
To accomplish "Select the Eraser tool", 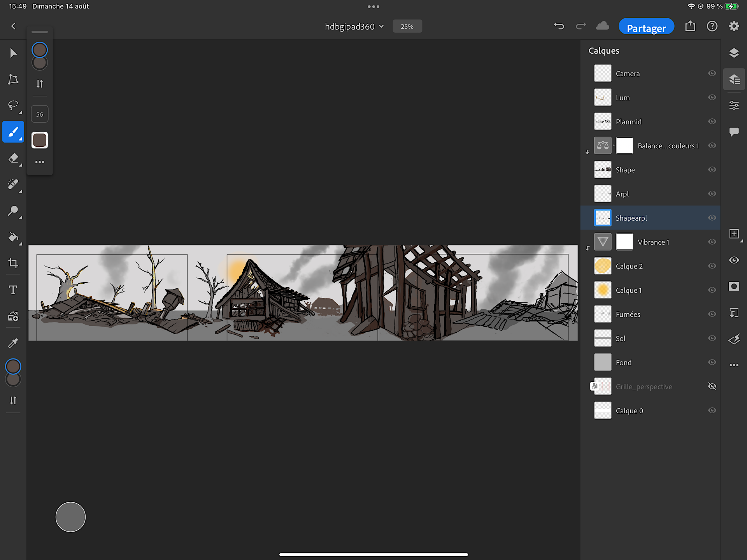I will 13,158.
